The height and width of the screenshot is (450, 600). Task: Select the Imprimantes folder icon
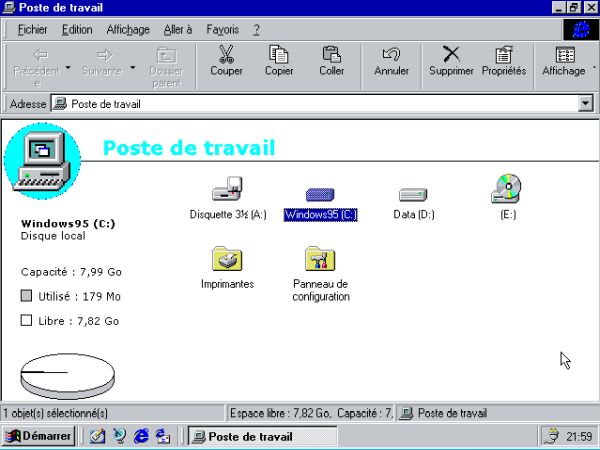tap(227, 259)
